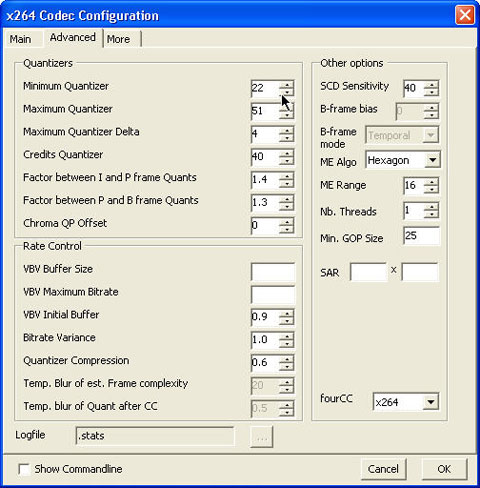Click the Cancel button
Screen dimensions: 480x488
(383, 469)
